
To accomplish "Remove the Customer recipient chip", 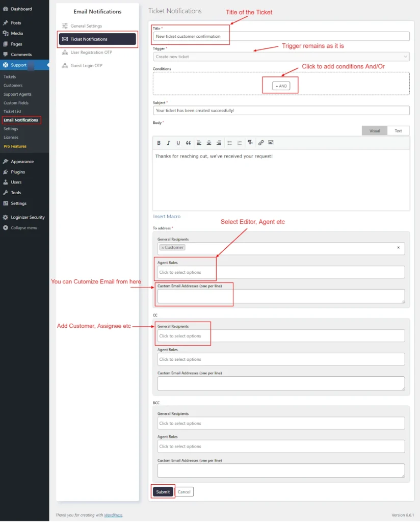I will 163,247.
